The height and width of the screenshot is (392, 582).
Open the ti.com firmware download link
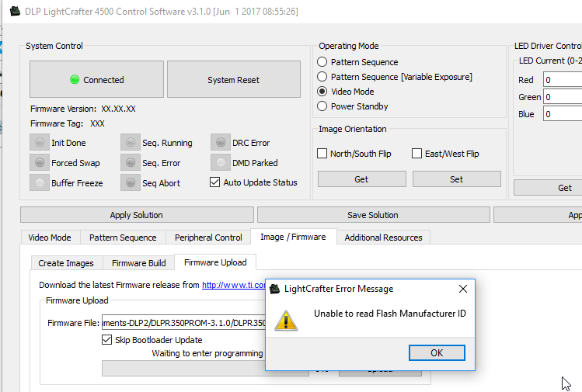pos(234,285)
